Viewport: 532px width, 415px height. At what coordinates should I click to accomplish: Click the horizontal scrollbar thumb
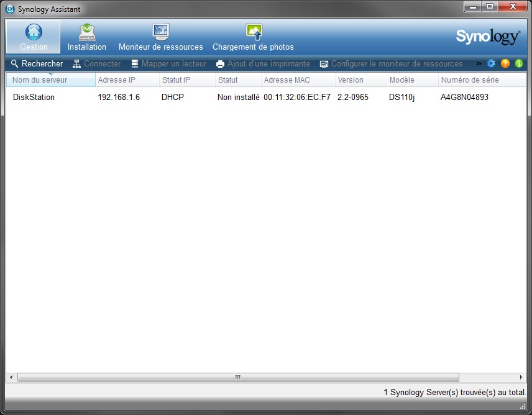(238, 377)
